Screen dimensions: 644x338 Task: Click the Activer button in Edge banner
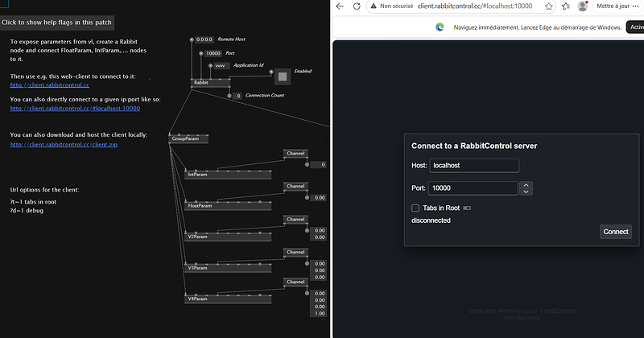[x=635, y=27]
